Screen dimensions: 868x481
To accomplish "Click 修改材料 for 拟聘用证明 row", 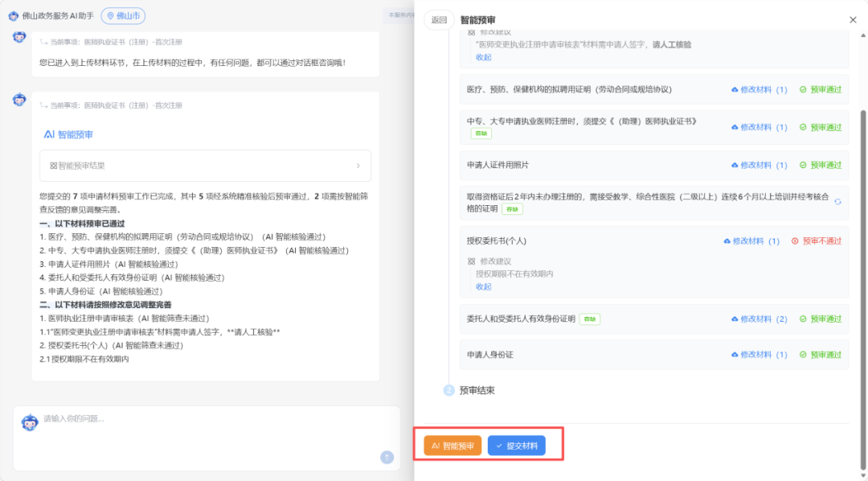I will (759, 90).
